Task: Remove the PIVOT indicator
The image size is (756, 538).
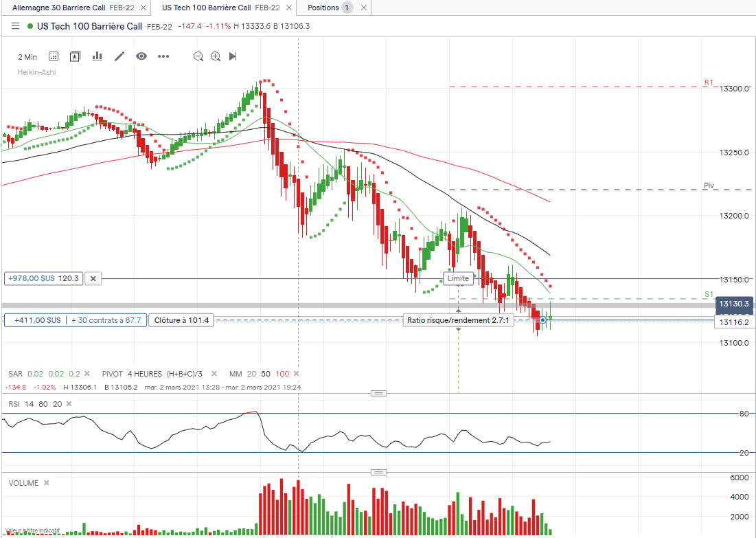Action: tap(214, 374)
